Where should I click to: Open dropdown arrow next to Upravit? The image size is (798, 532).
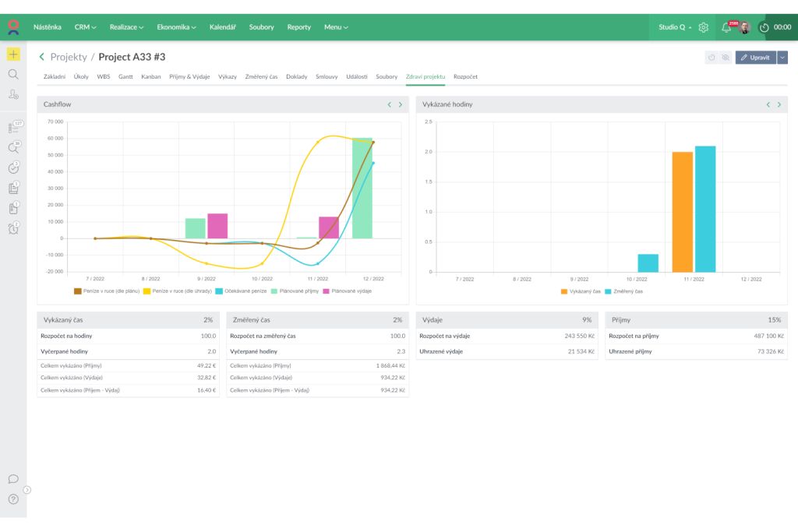[x=782, y=58]
